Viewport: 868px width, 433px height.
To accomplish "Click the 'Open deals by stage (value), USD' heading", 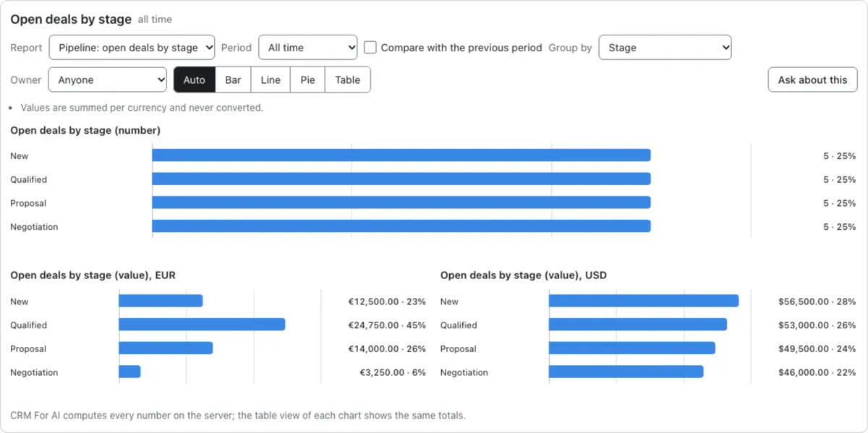I will (x=524, y=275).
